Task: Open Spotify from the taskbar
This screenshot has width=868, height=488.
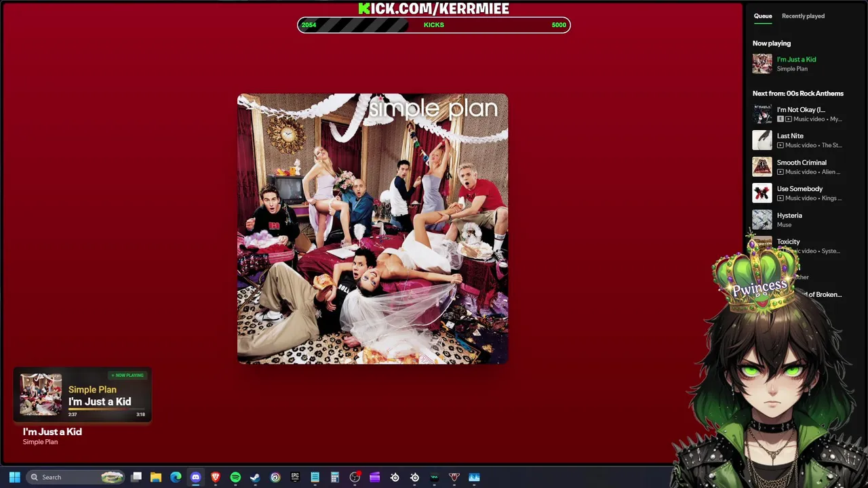Action: (235, 477)
